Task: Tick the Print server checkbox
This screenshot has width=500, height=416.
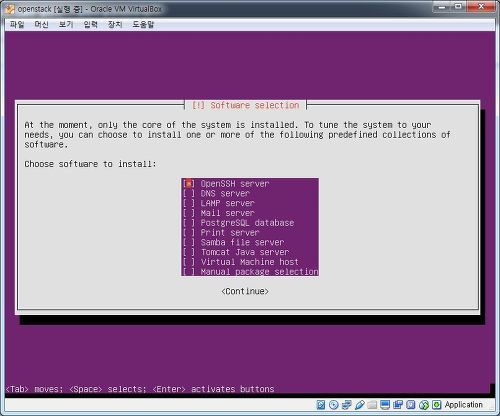Action: click(x=189, y=233)
